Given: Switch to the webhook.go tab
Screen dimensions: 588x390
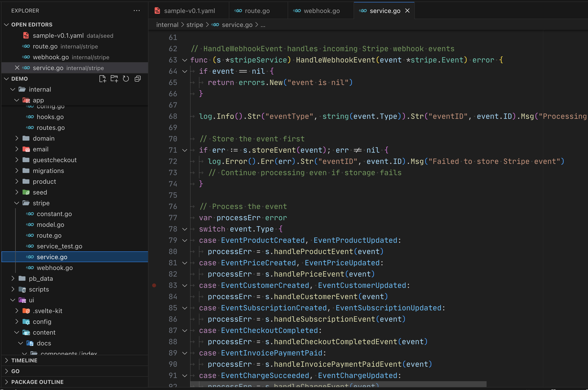Looking at the screenshot, I should click(x=321, y=11).
